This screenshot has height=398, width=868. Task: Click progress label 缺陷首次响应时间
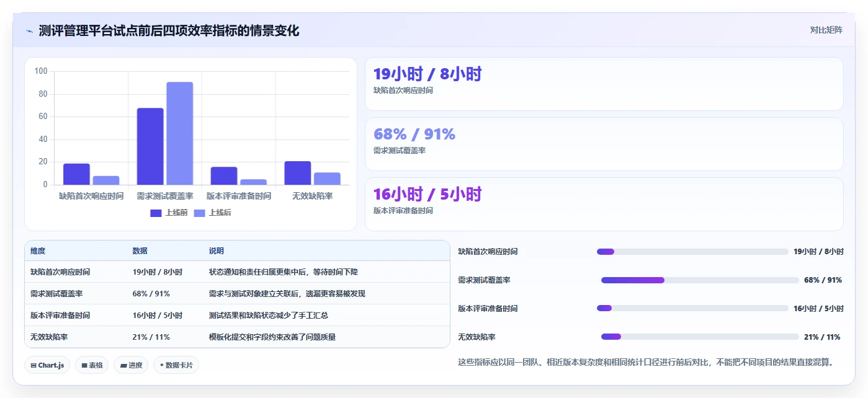(x=488, y=252)
